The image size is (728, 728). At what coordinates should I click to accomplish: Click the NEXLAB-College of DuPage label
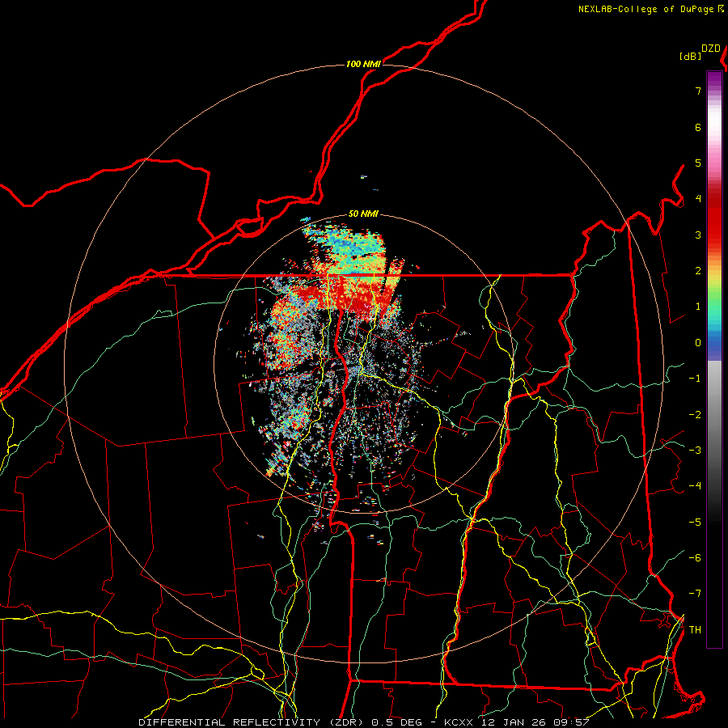(x=645, y=9)
